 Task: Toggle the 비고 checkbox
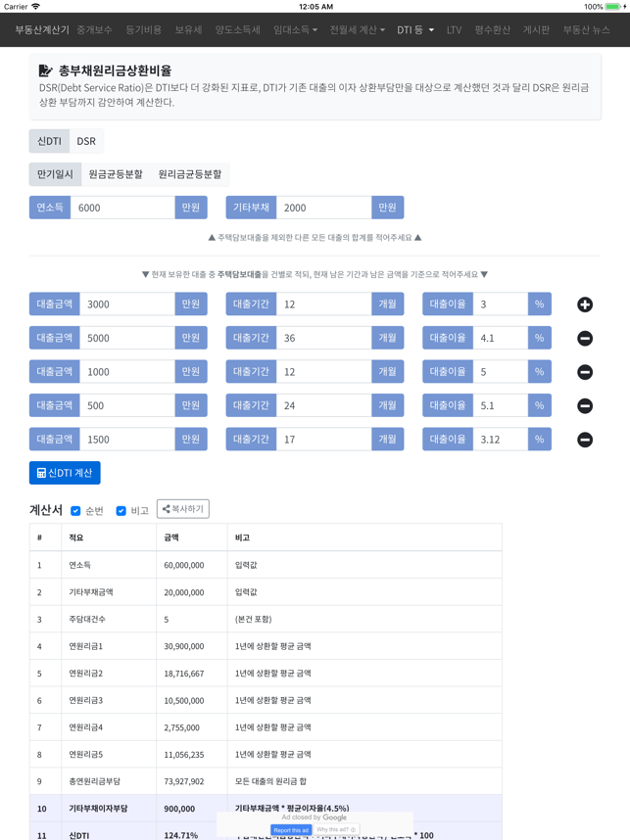(121, 511)
